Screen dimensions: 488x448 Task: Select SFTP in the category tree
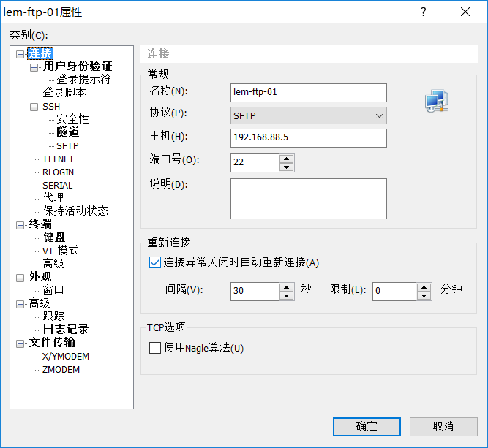point(67,146)
